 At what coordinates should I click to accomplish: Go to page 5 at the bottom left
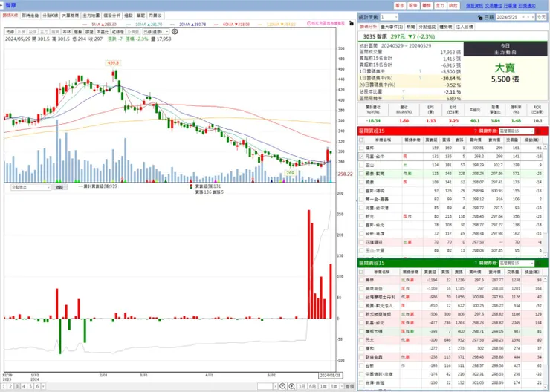(30, 386)
